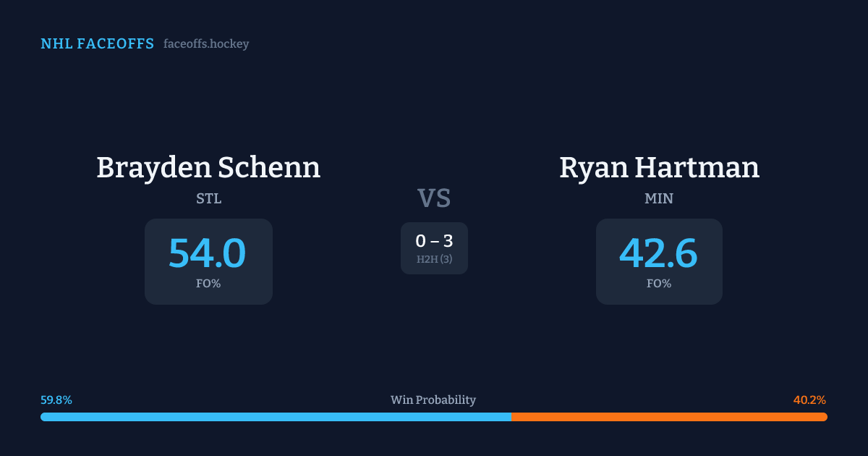Image resolution: width=868 pixels, height=456 pixels.
Task: Click the Win Probability label
Action: pos(433,400)
